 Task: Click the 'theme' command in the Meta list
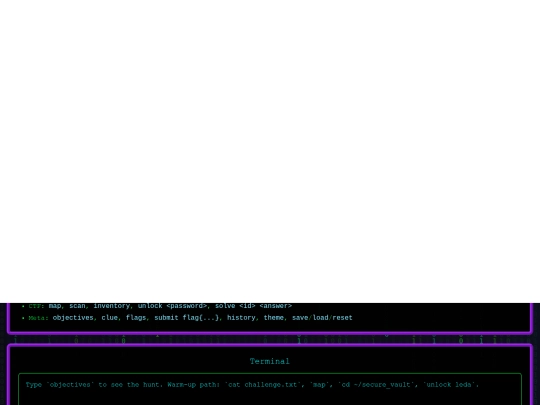point(274,318)
